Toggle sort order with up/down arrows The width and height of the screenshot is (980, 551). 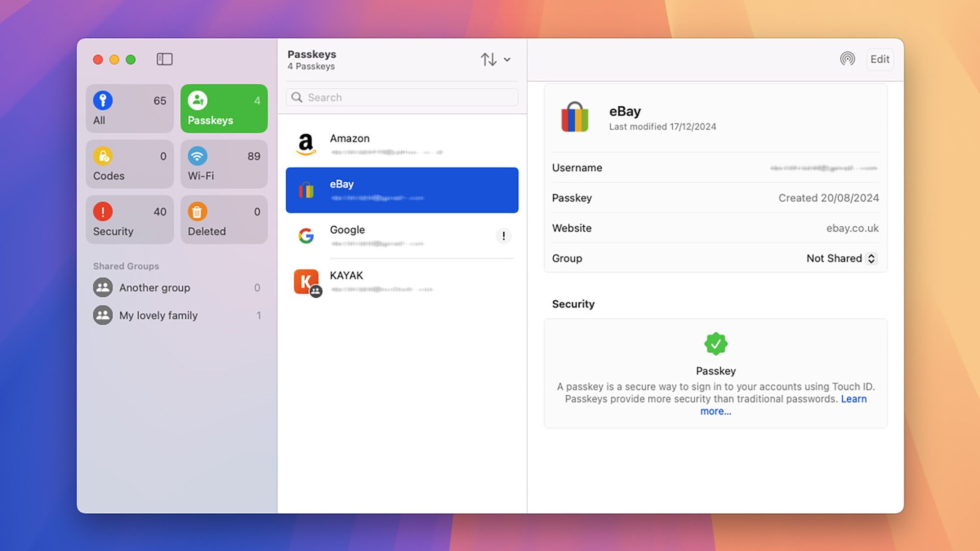point(489,59)
